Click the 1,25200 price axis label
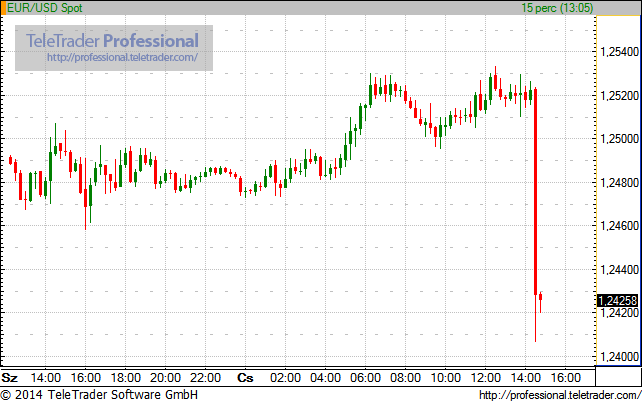642x404 pixels. click(x=619, y=96)
